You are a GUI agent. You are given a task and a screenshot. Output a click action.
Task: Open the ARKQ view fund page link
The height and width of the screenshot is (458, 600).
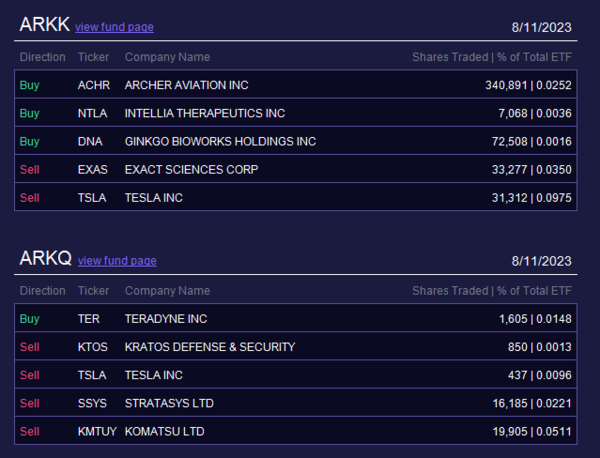117,261
